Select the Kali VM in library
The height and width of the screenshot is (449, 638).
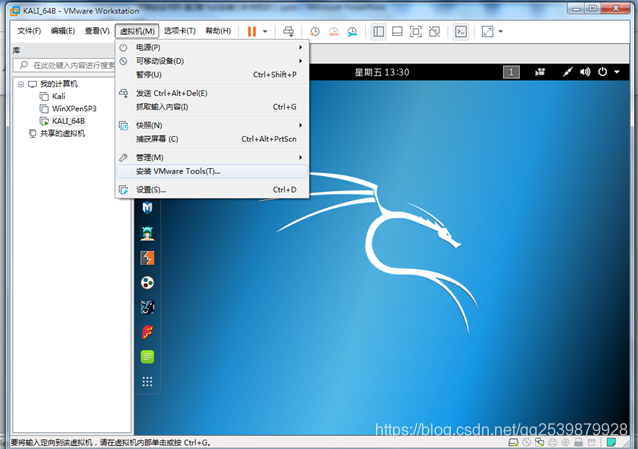coord(59,96)
